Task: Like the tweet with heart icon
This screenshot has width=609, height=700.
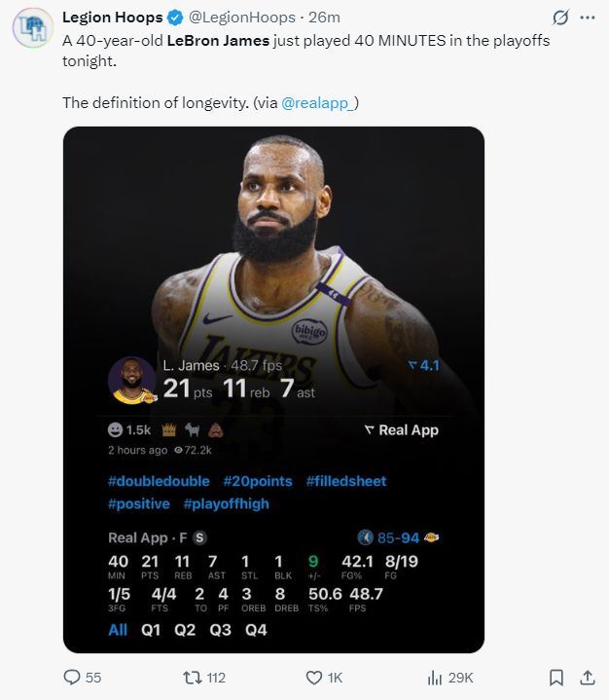Action: pos(314,678)
